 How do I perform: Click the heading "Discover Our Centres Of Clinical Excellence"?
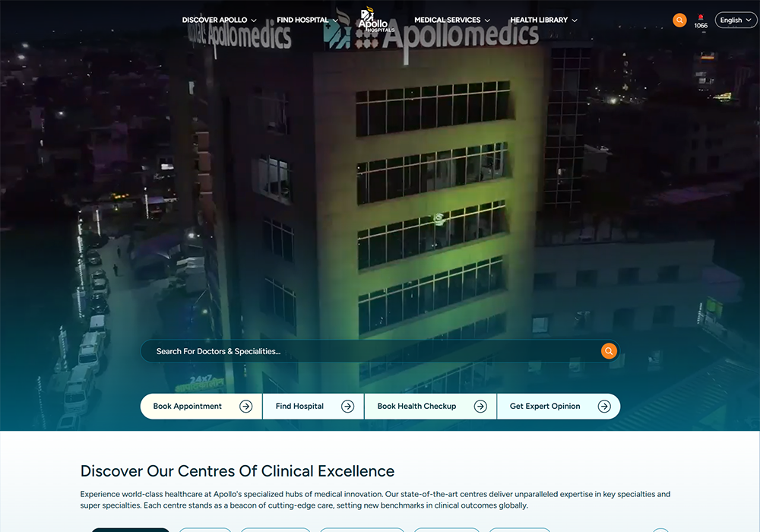click(x=237, y=471)
